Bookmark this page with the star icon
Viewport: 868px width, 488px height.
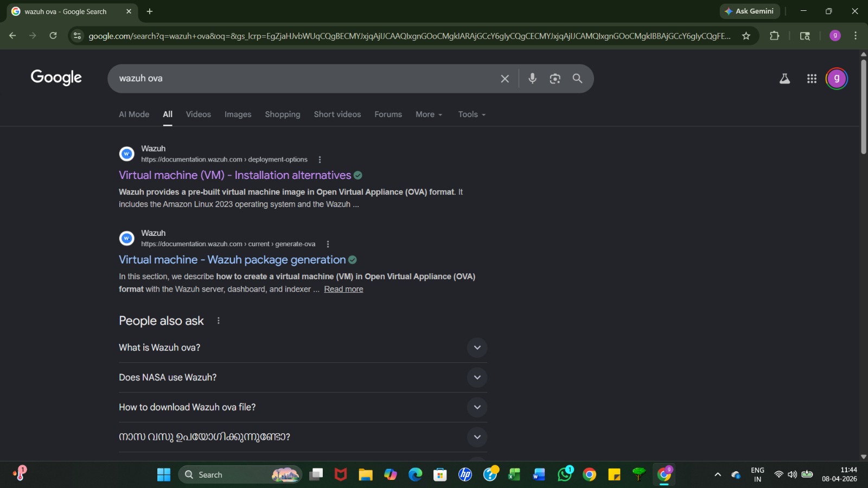(x=746, y=36)
